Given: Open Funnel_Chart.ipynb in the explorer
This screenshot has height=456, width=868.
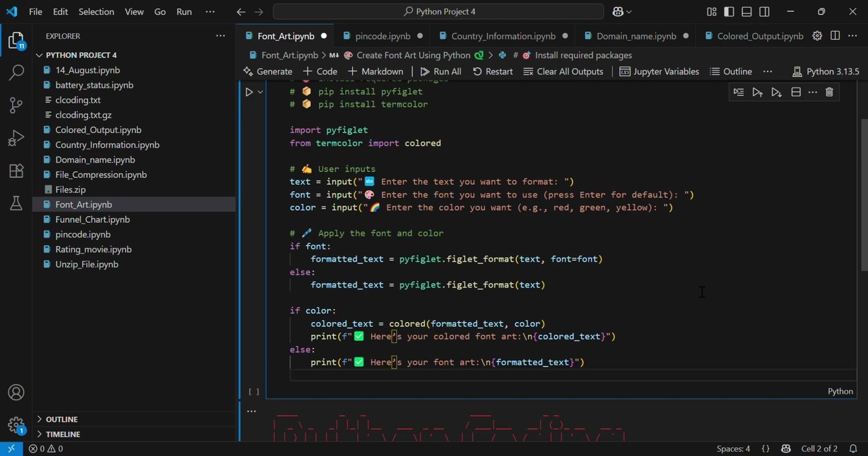Looking at the screenshot, I should tap(92, 219).
